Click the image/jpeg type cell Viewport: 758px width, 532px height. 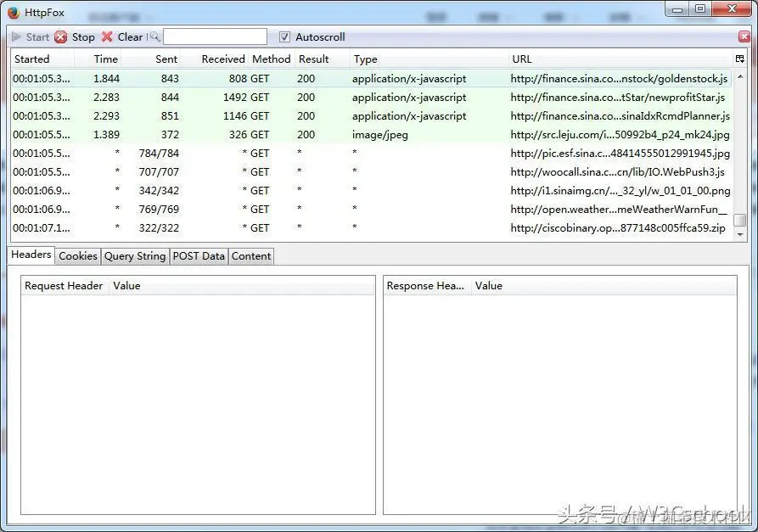380,135
